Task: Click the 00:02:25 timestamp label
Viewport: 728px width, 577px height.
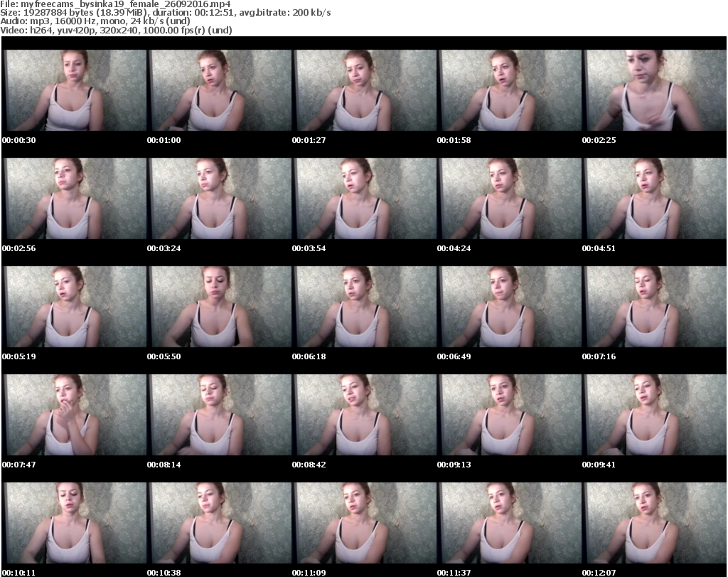Action: point(599,140)
